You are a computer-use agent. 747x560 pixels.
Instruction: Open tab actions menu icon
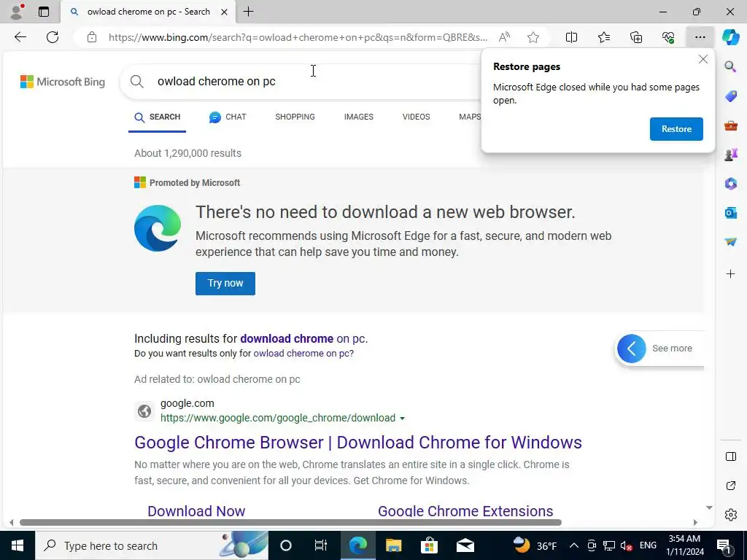point(44,12)
